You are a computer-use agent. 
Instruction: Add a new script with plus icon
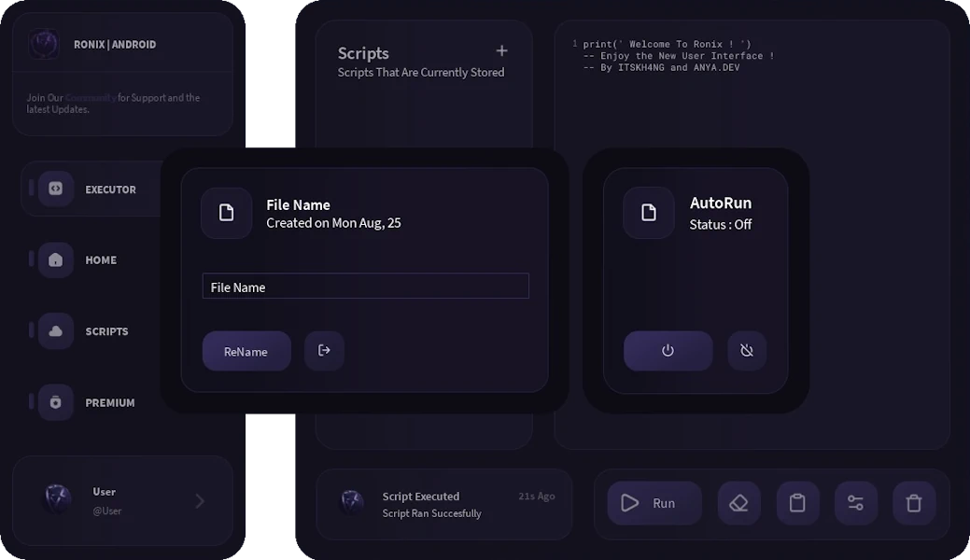501,51
